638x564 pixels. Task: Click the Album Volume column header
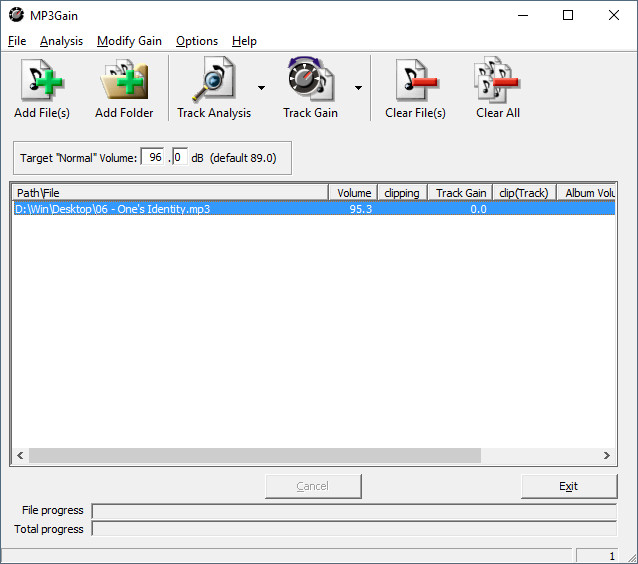click(x=586, y=192)
